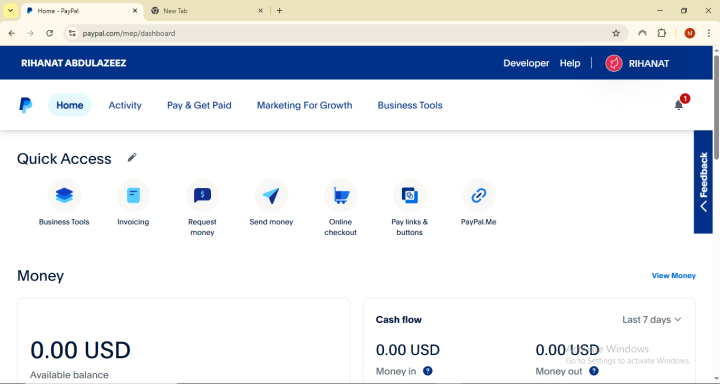The height and width of the screenshot is (384, 720).
Task: Open notifications bell icon
Action: 679,105
